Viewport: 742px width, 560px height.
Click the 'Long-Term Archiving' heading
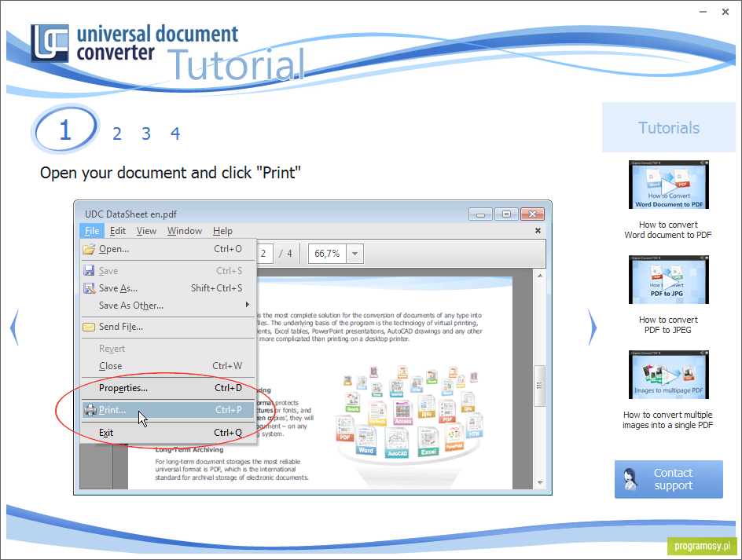tap(189, 450)
